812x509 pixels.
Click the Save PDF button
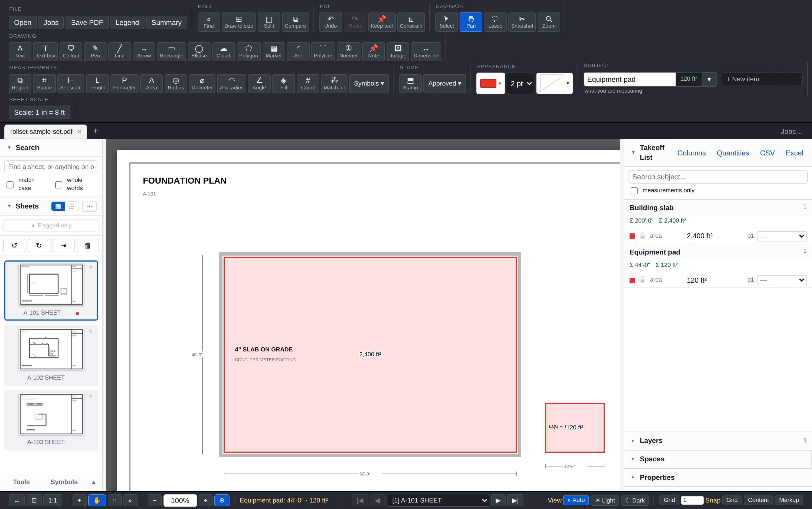[x=87, y=22]
